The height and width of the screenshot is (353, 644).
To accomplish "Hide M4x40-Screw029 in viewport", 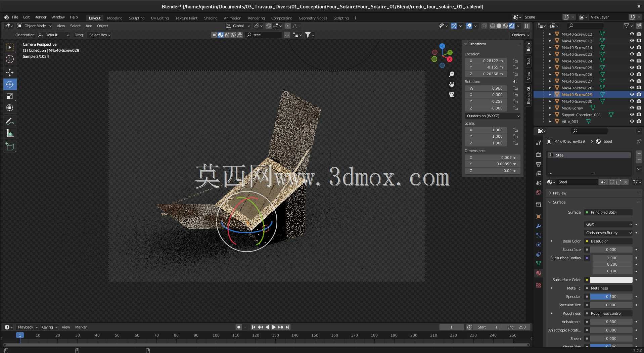I will click(x=632, y=94).
